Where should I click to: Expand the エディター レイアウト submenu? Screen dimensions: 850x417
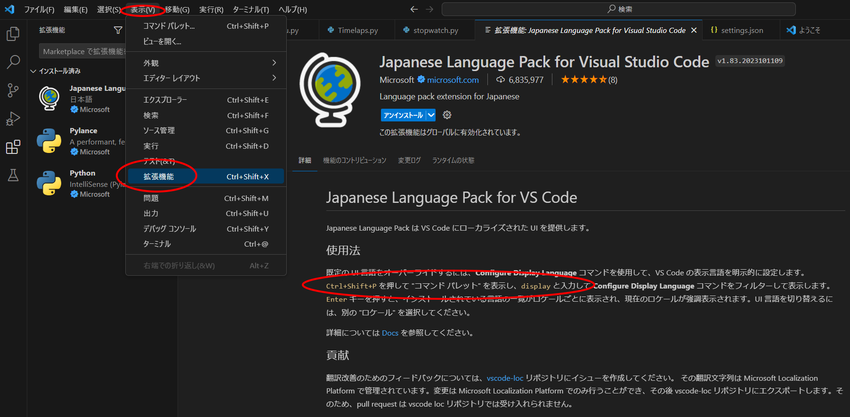pos(206,78)
